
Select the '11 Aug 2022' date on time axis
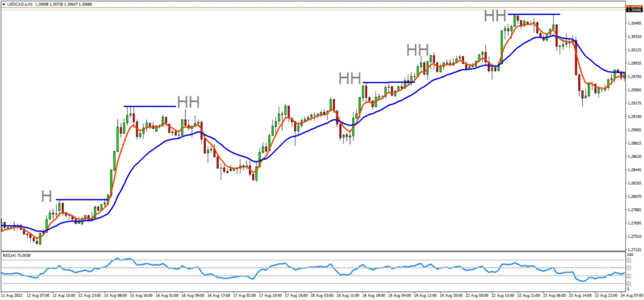point(13,294)
